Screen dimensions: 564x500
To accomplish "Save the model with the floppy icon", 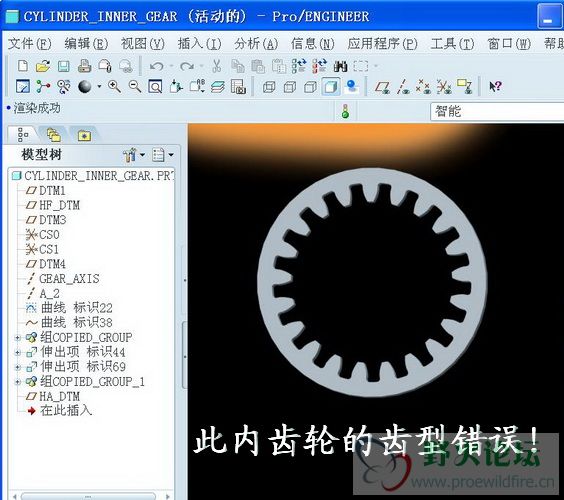I will coord(64,66).
